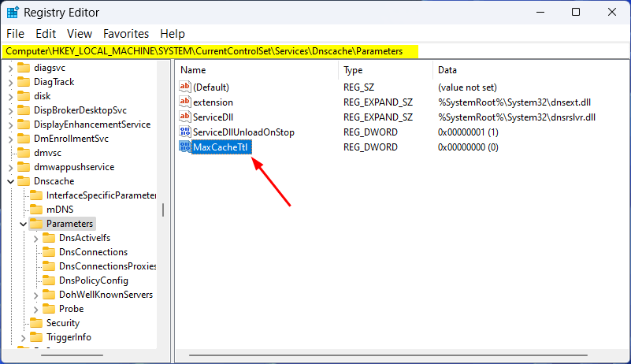Click the ServiceDllUnloadOnStop DWORD icon

pos(184,132)
